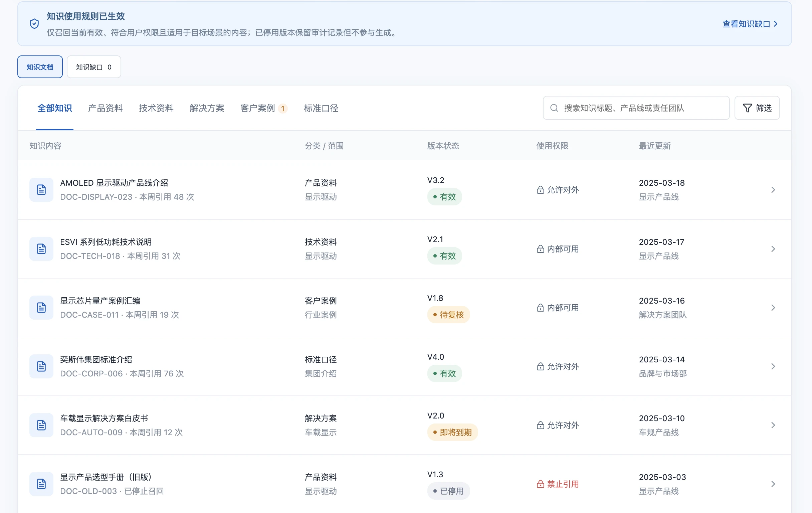Switch to 产品资料 tab
Screen dimensions: 812x513
coord(105,108)
